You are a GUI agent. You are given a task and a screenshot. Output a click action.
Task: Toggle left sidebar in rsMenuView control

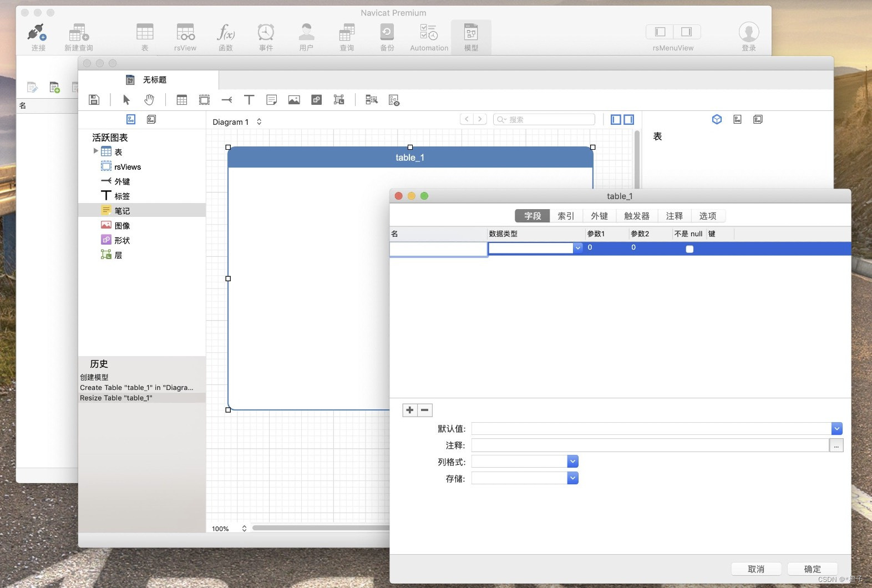click(x=660, y=32)
